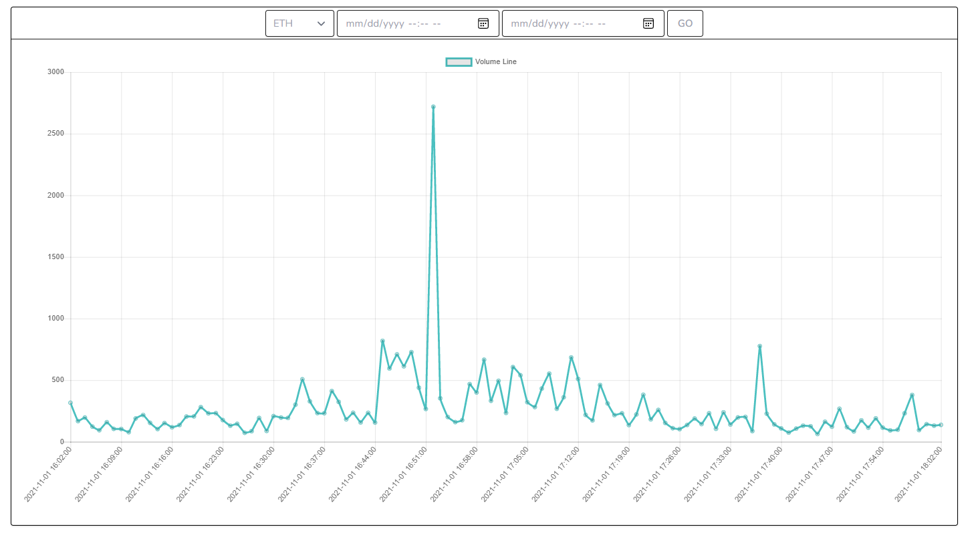Screen dimensions: 980x533
Task: Click the peak point just after 16:44
Action: [x=382, y=341]
